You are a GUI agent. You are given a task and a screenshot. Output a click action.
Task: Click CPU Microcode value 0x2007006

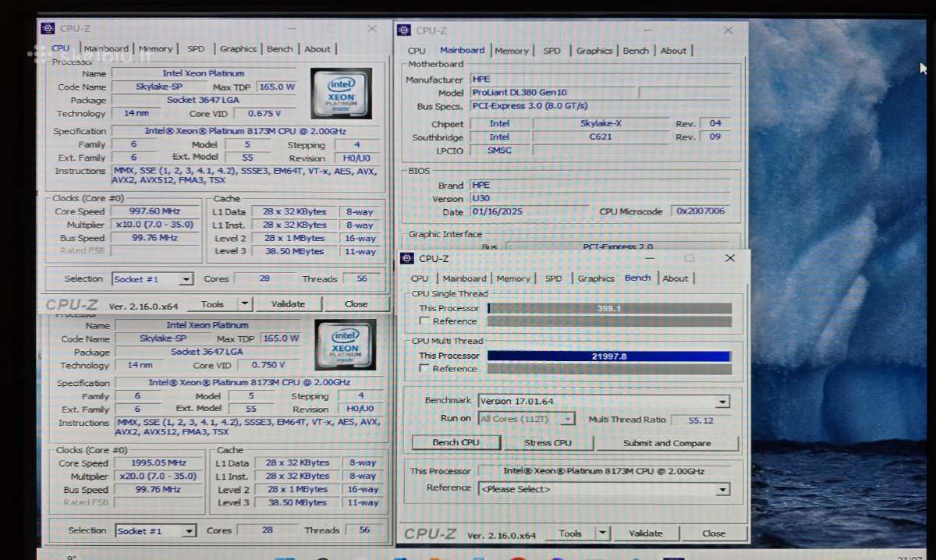tap(700, 211)
